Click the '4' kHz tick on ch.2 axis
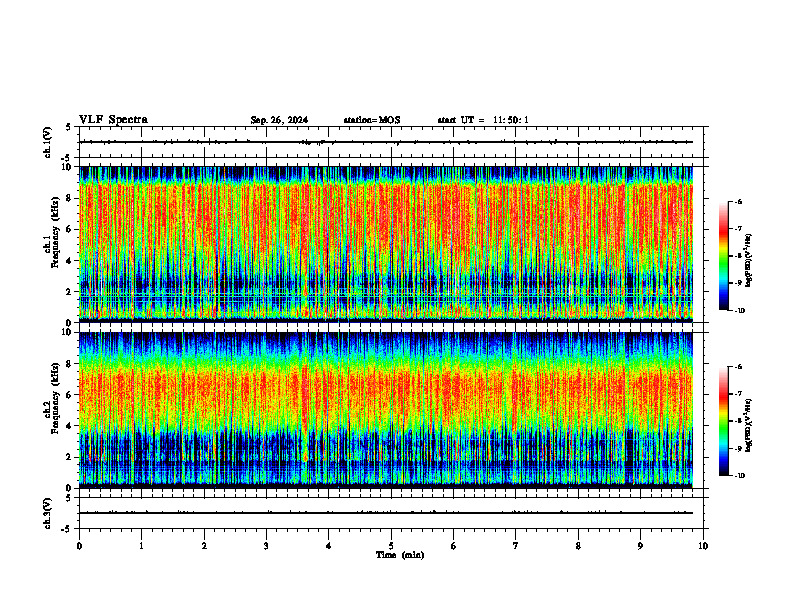Image resolution: width=792 pixels, height=612 pixels. point(70,426)
